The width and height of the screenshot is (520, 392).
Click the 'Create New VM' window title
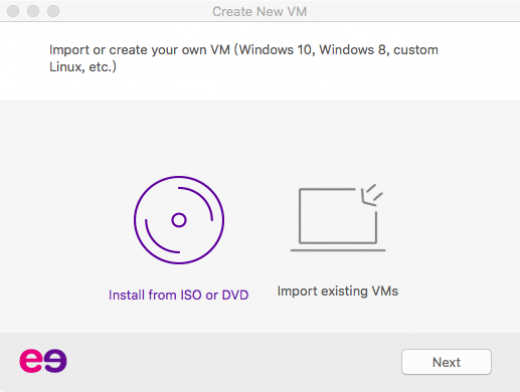(259, 12)
